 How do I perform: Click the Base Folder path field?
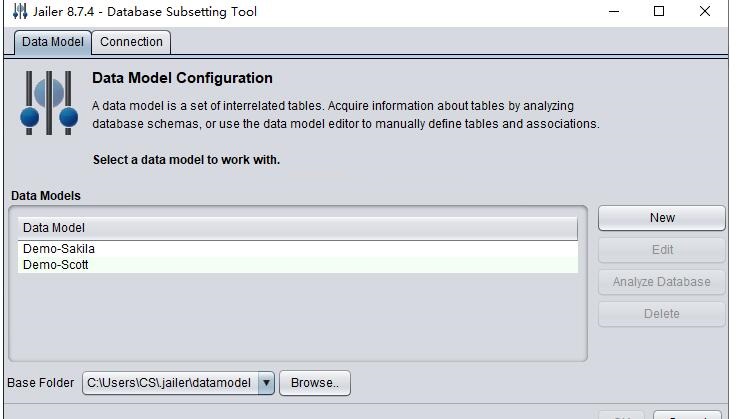coord(170,383)
